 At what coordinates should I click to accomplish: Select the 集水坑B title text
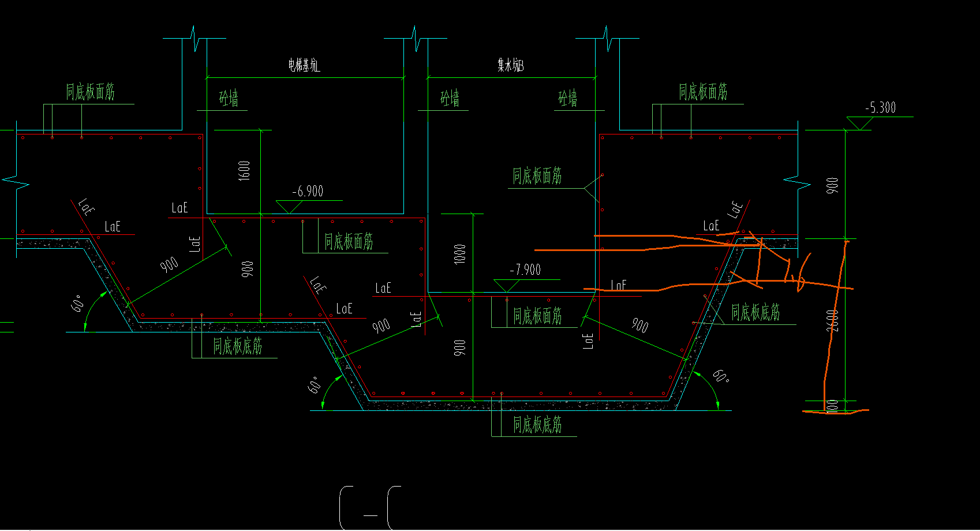click(x=511, y=65)
